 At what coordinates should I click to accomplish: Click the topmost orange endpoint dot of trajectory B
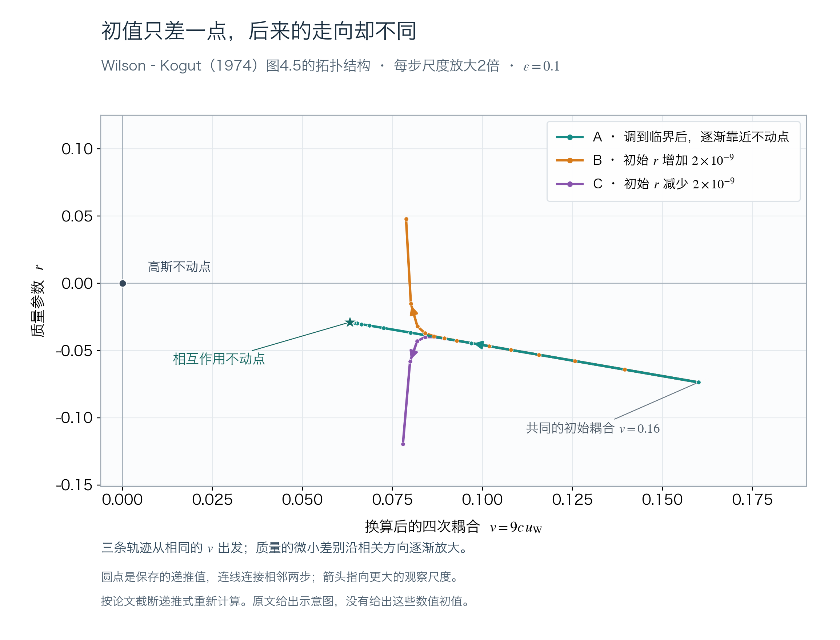tap(406, 219)
